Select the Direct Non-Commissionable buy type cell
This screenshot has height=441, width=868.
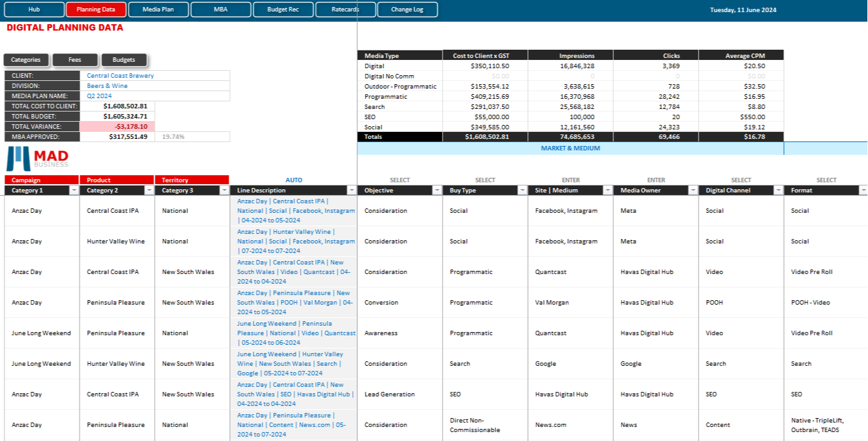click(485, 425)
